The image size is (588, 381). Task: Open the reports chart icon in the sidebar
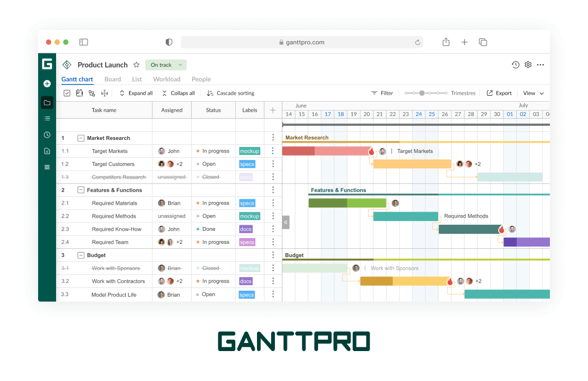coord(47,151)
